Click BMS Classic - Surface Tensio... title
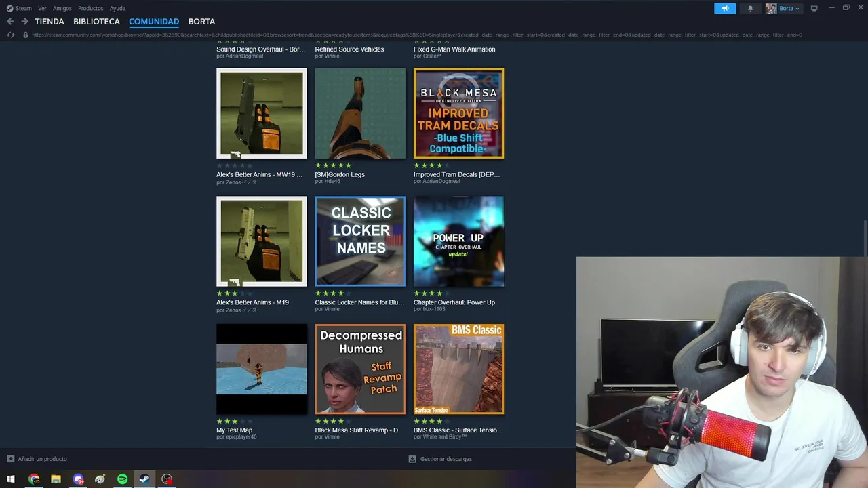The height and width of the screenshot is (488, 868). [x=458, y=430]
